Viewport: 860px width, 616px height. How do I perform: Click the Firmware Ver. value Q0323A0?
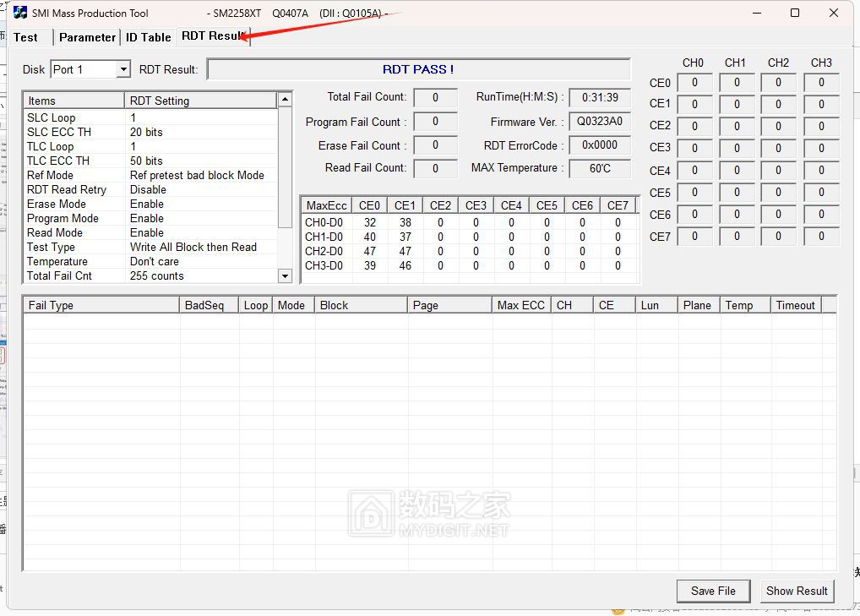coord(600,121)
